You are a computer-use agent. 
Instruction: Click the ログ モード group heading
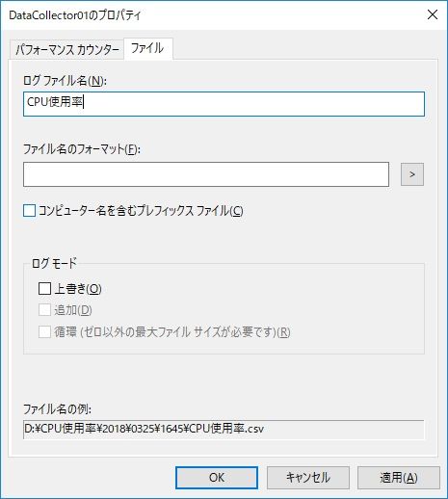coord(54,263)
